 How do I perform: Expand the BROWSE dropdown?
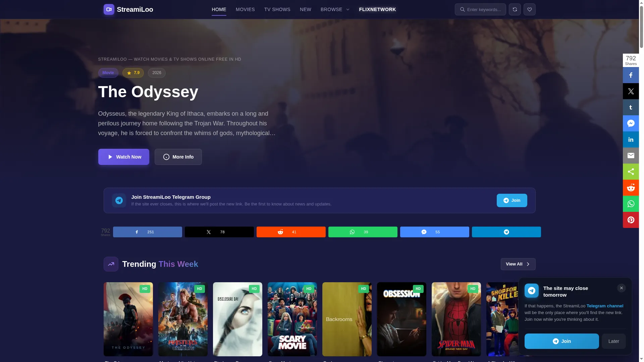(x=335, y=9)
